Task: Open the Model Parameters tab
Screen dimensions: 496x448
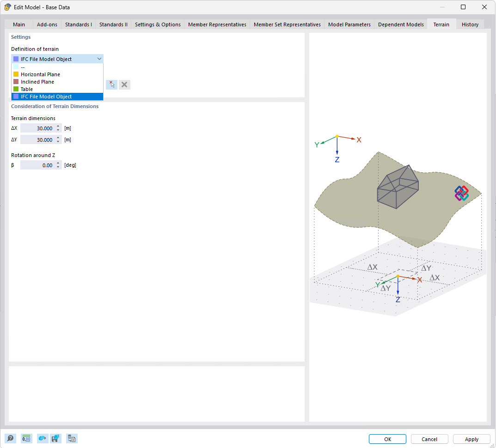Action: click(x=349, y=24)
